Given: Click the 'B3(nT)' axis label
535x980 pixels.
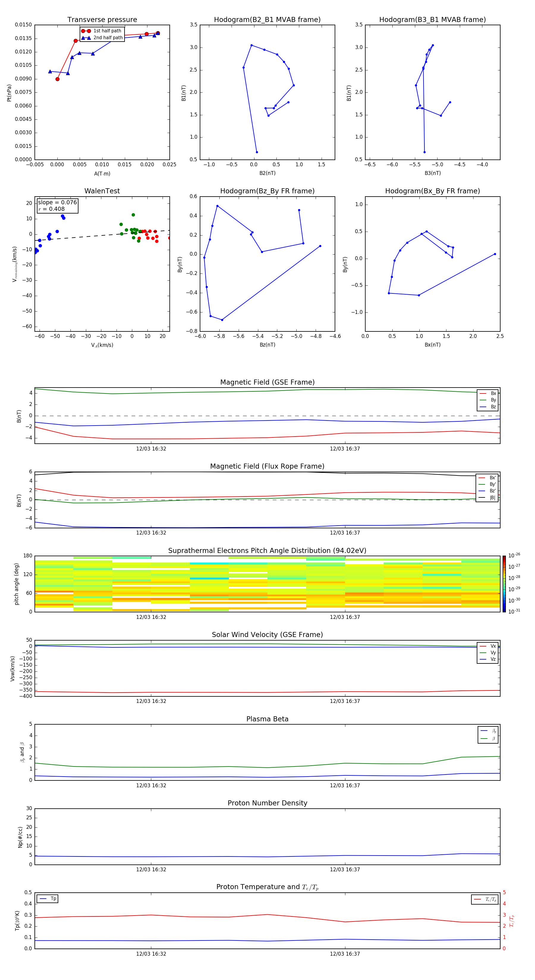Looking at the screenshot, I should tap(432, 173).
